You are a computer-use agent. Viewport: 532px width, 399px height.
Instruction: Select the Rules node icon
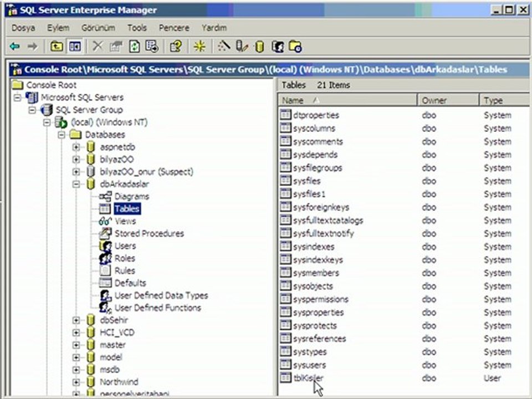point(105,270)
